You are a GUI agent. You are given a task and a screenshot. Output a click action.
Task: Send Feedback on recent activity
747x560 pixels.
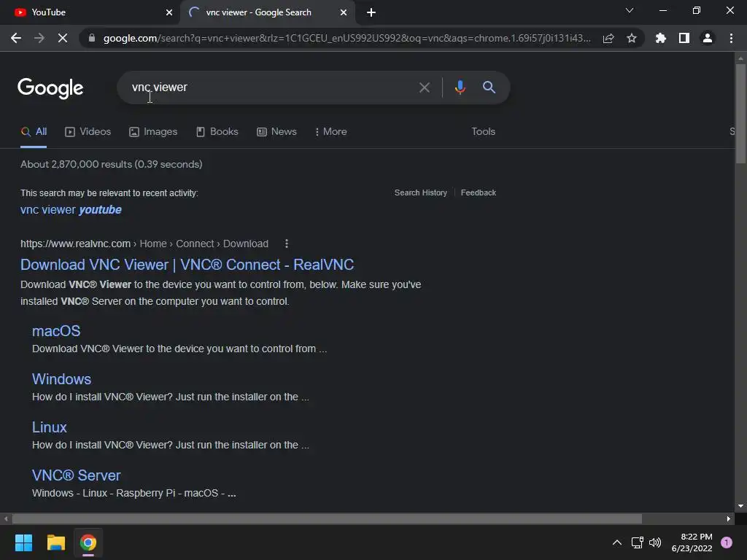pyautogui.click(x=479, y=192)
